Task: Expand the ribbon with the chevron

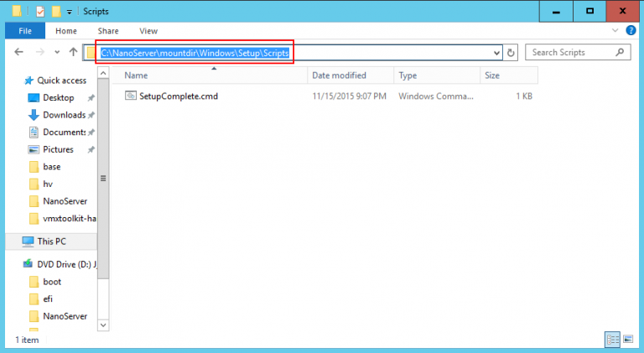Action: click(x=615, y=30)
